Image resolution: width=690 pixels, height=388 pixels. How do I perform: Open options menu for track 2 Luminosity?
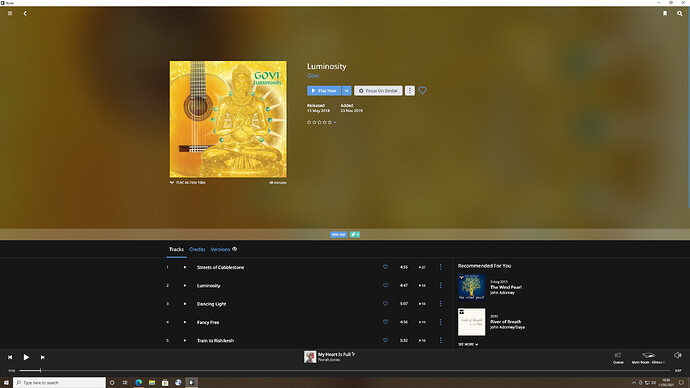[440, 286]
